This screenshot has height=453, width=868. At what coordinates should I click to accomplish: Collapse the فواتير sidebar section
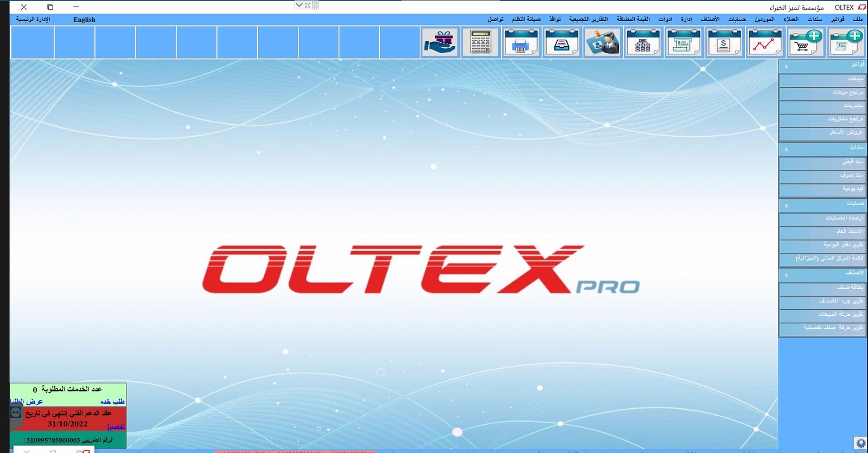coord(786,66)
